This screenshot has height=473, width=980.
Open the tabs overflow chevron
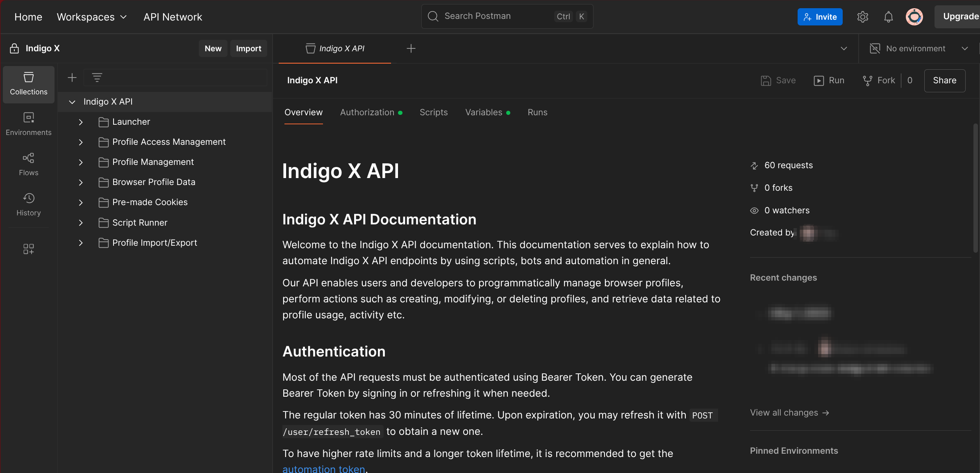click(844, 48)
